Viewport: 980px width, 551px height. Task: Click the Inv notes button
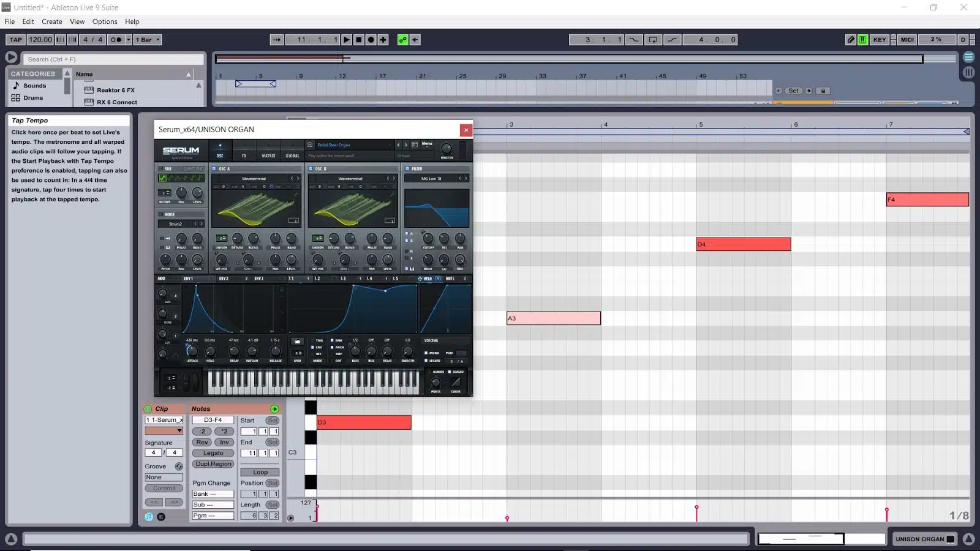(224, 443)
